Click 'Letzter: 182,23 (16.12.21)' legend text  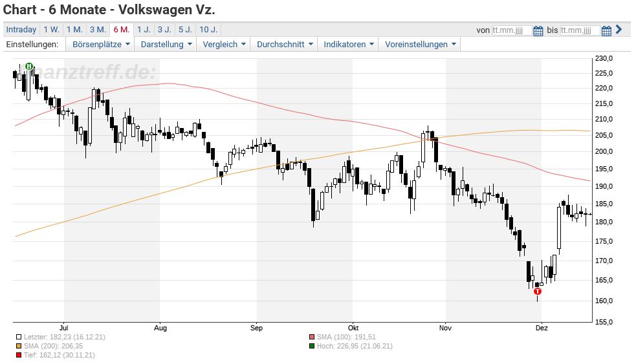(65, 337)
